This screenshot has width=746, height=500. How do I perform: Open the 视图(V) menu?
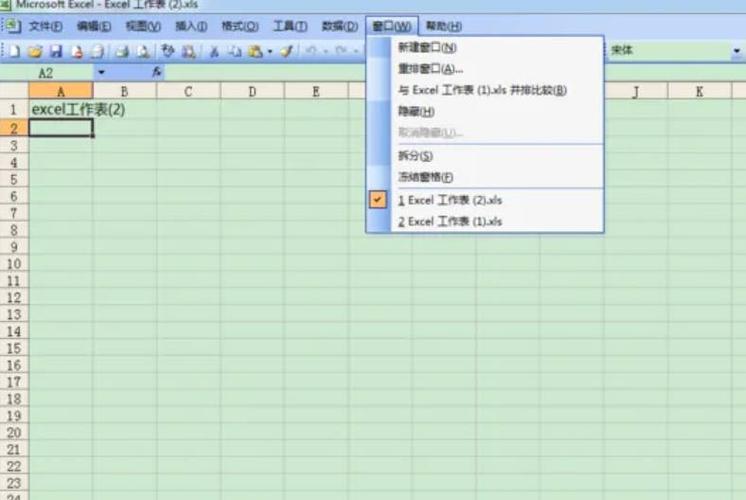(143, 26)
